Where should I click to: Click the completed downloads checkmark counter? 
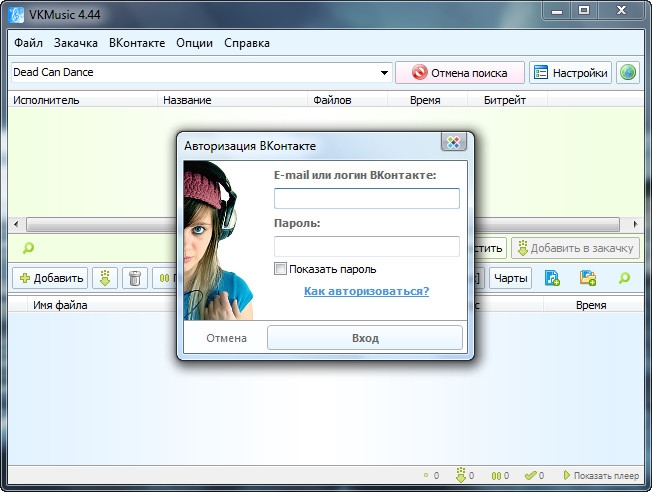pyautogui.click(x=534, y=475)
